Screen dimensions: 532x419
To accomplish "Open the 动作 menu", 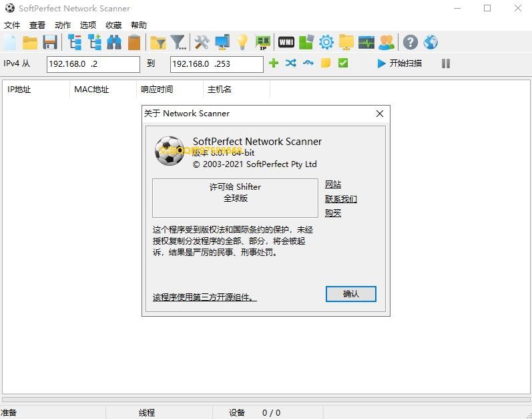I will [x=63, y=25].
